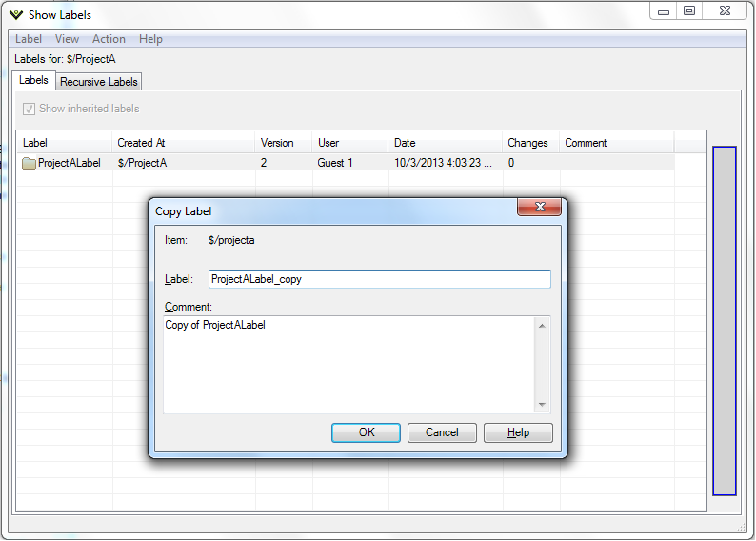Select the ProjectALabel row name
Viewport: 756px width, 541px height.
(69, 163)
